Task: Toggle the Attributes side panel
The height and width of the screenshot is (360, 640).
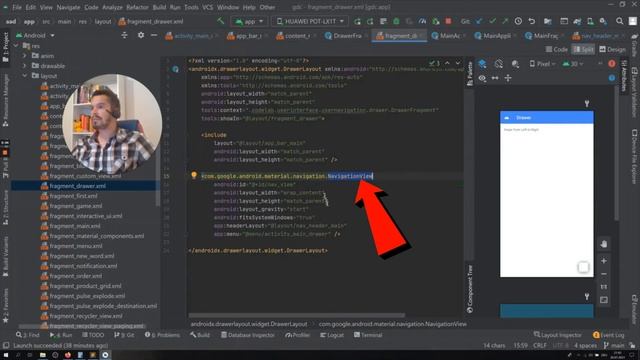Action: (624, 76)
